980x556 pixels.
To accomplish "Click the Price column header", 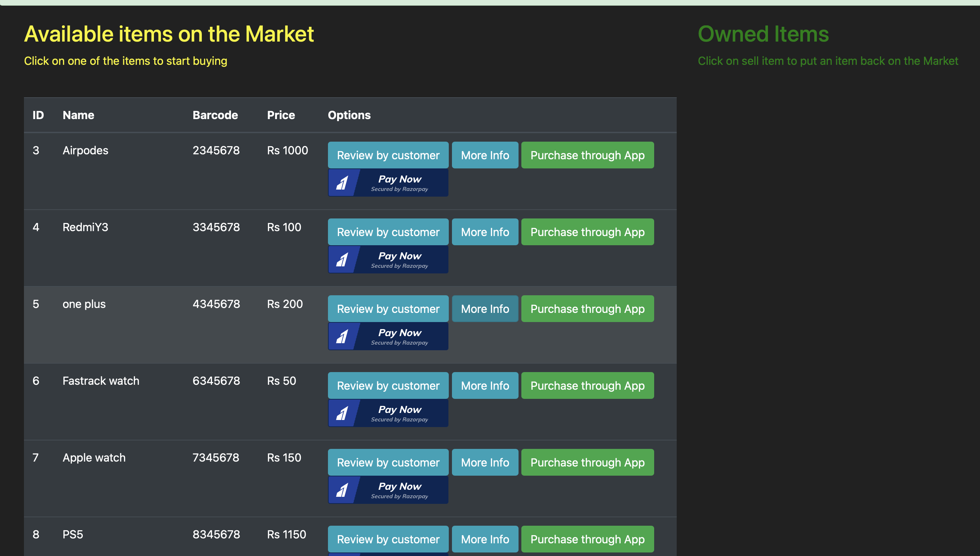I will pyautogui.click(x=281, y=115).
